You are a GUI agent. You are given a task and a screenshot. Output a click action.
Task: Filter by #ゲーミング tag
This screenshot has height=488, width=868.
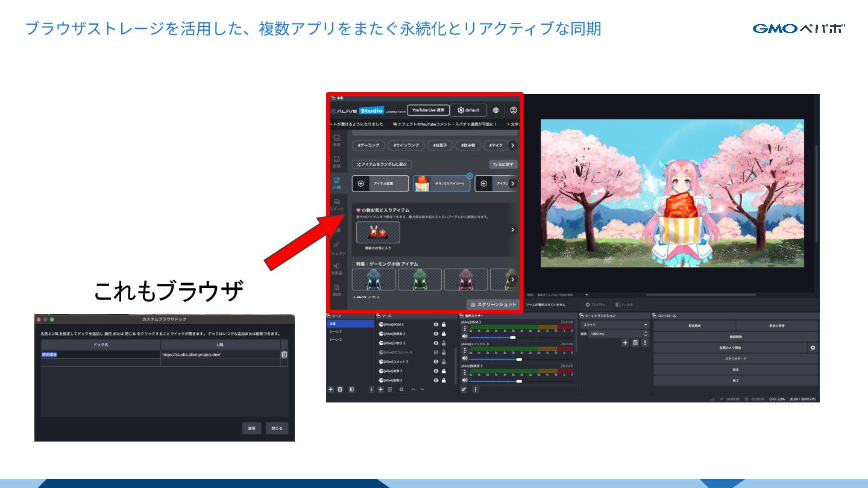tap(368, 145)
